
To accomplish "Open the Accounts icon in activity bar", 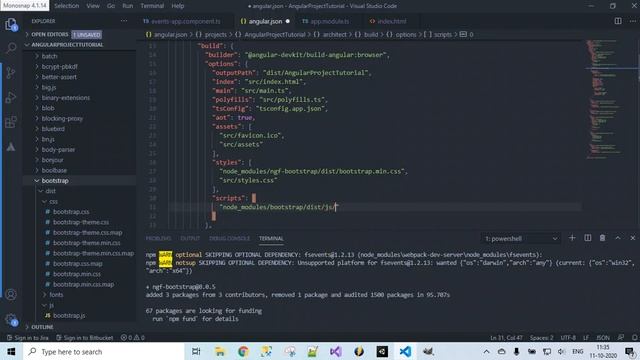I will 11,294.
